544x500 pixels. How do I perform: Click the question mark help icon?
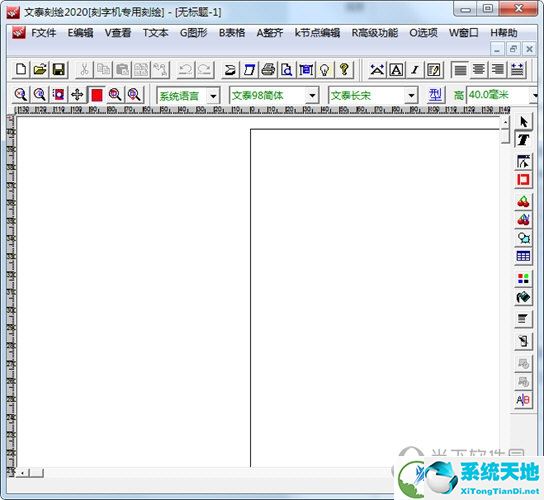click(x=344, y=70)
